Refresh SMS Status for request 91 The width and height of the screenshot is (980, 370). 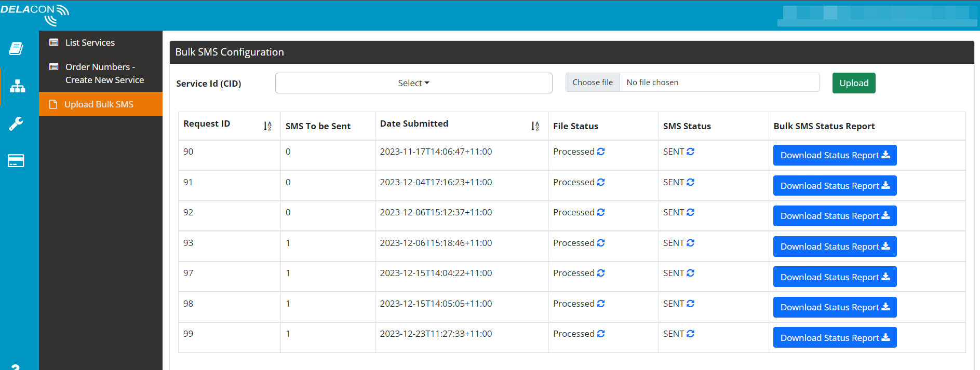click(x=690, y=182)
